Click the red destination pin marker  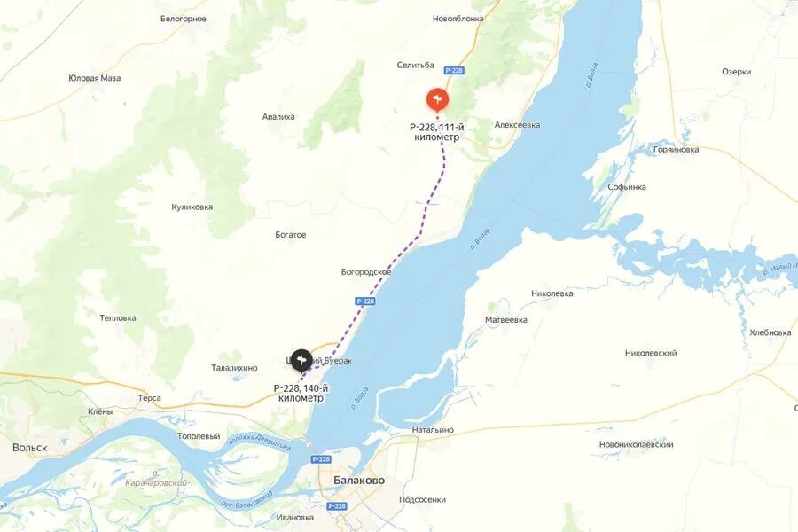click(437, 100)
